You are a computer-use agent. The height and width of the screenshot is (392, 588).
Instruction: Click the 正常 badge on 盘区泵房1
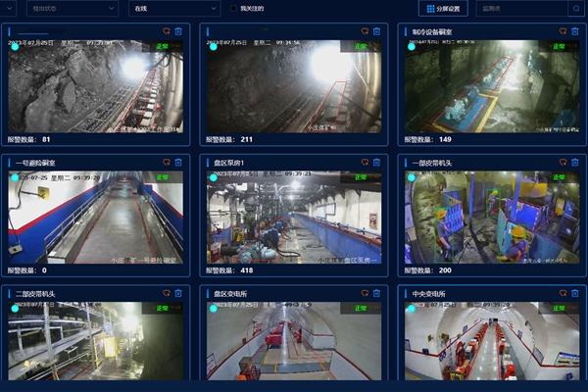coord(362,176)
